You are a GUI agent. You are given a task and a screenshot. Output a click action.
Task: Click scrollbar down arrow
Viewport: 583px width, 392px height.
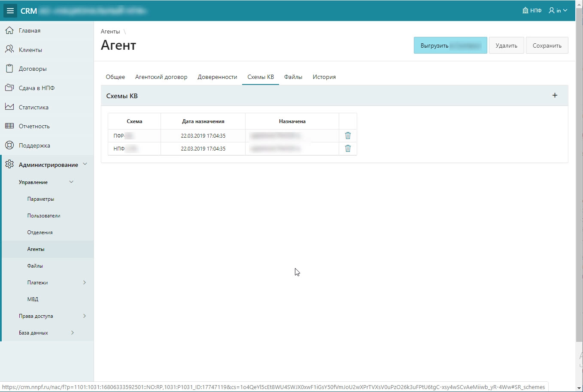(579, 388)
